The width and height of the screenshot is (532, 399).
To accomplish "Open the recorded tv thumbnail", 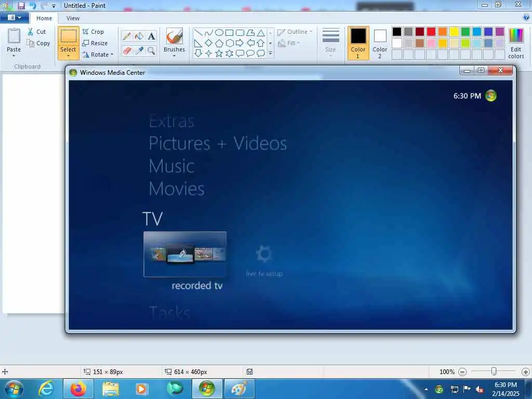I will point(185,254).
